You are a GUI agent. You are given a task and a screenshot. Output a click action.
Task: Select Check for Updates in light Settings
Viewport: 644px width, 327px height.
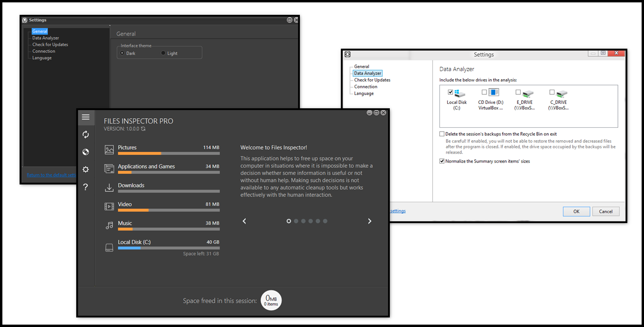pyautogui.click(x=372, y=80)
